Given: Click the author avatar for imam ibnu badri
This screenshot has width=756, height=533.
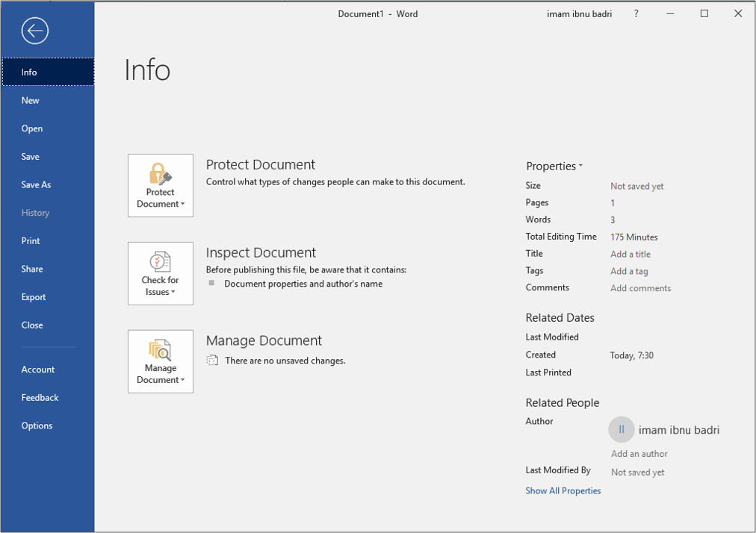Looking at the screenshot, I should 621,429.
